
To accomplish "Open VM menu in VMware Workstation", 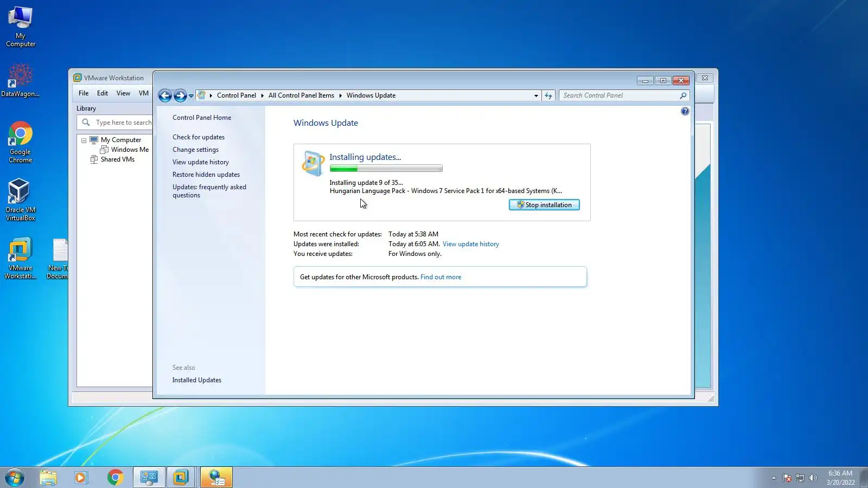I will (144, 93).
